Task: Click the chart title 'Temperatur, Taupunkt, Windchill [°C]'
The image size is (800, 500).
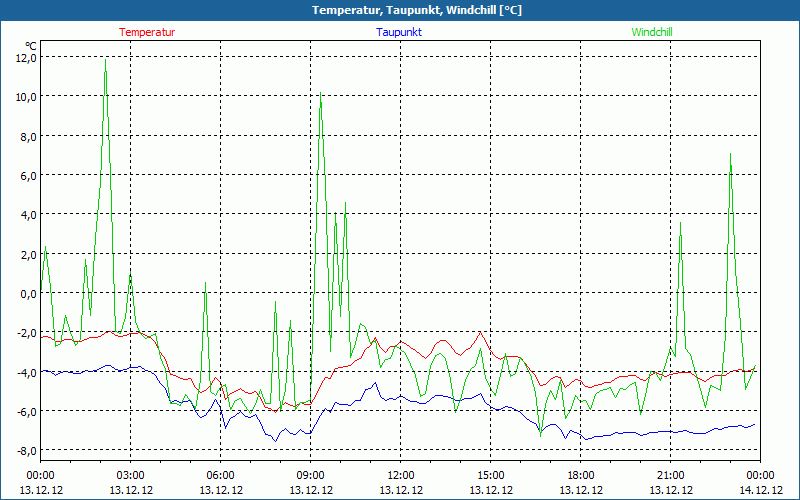Action: click(417, 10)
